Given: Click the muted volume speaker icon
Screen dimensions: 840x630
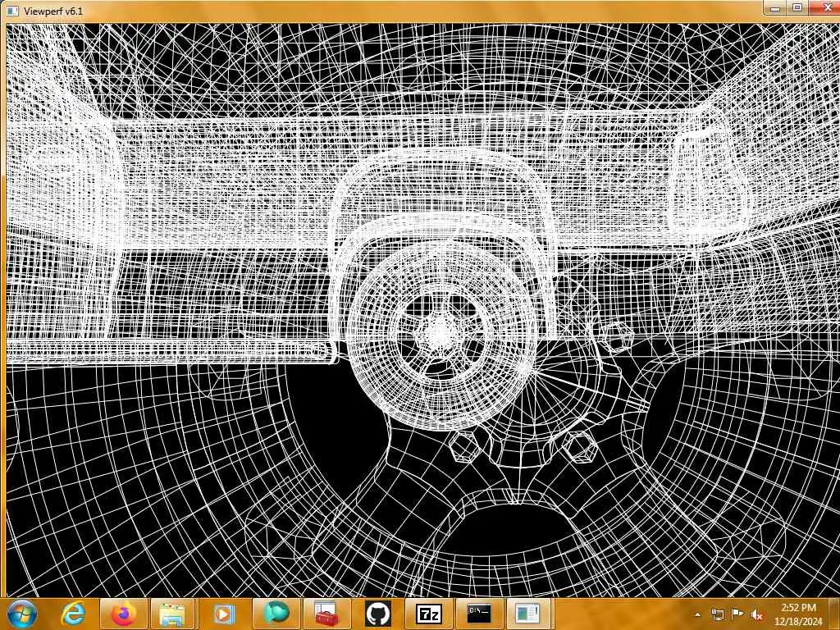Looking at the screenshot, I should click(757, 614).
